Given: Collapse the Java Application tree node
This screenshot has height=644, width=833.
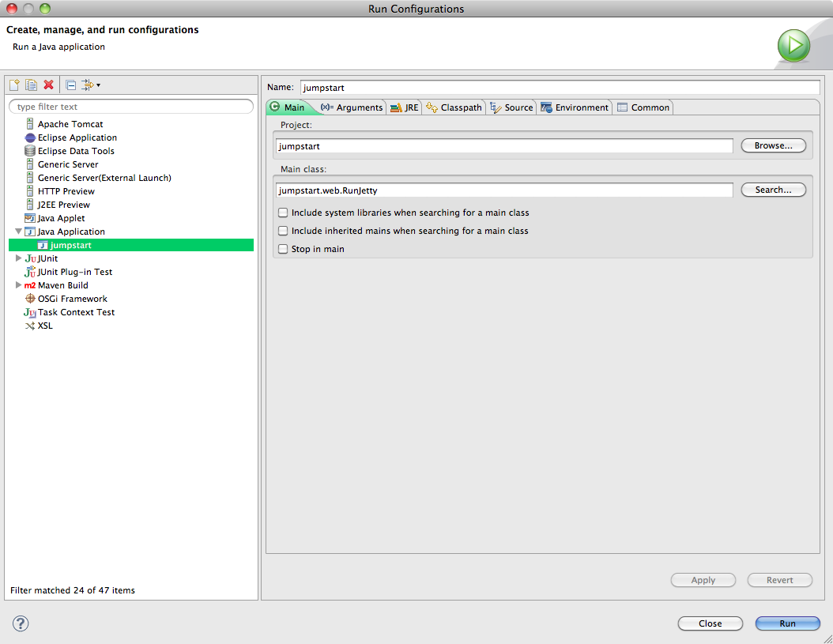Looking at the screenshot, I should (19, 232).
